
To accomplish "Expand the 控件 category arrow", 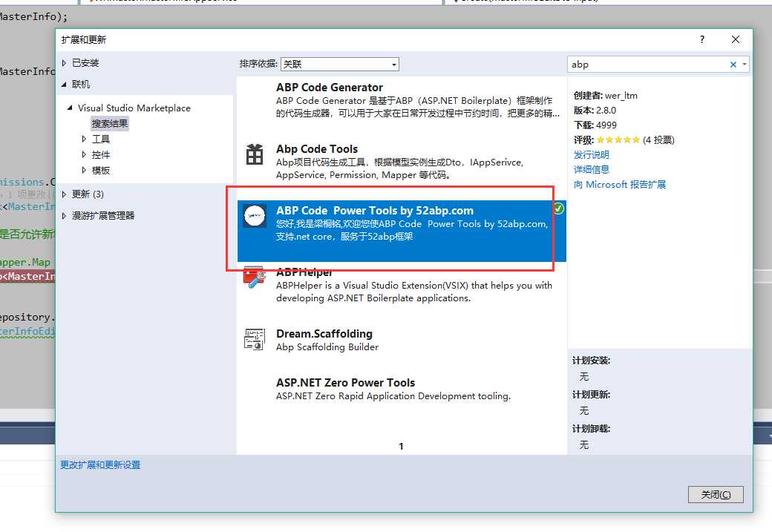I will (x=84, y=154).
